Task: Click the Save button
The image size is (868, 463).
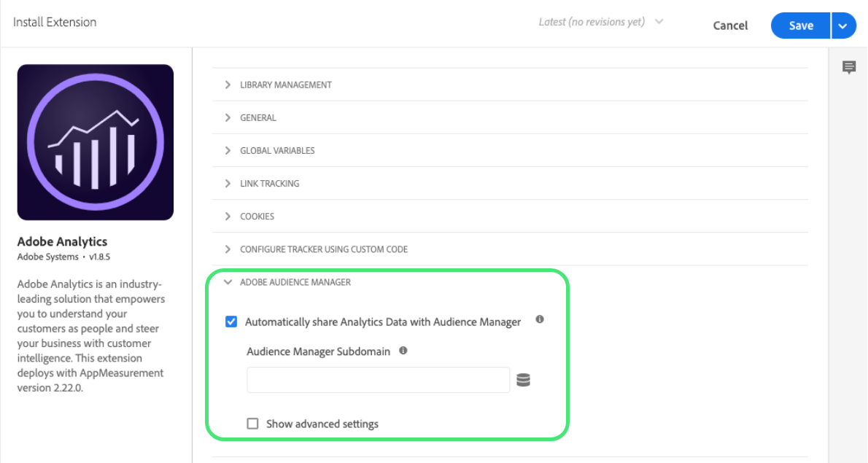Action: pyautogui.click(x=800, y=26)
